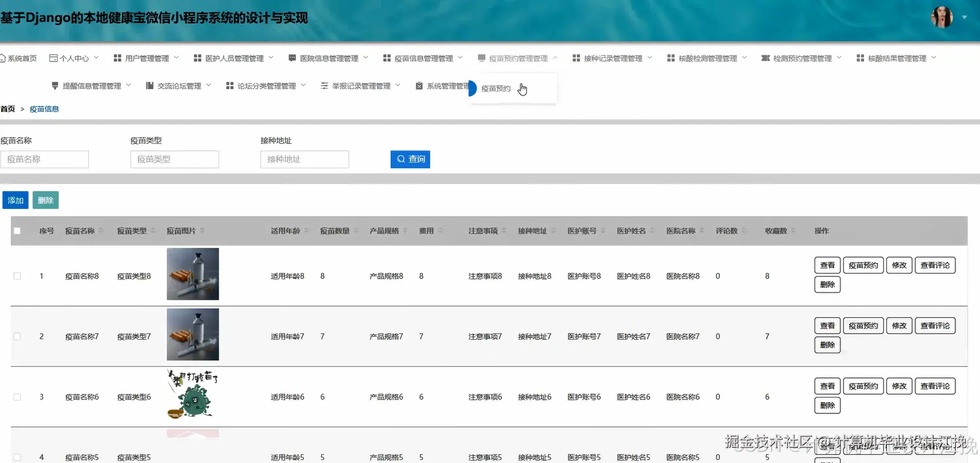Click the 用户管理管理 grid icon
Viewport: 980px width, 463px height.
(117, 58)
